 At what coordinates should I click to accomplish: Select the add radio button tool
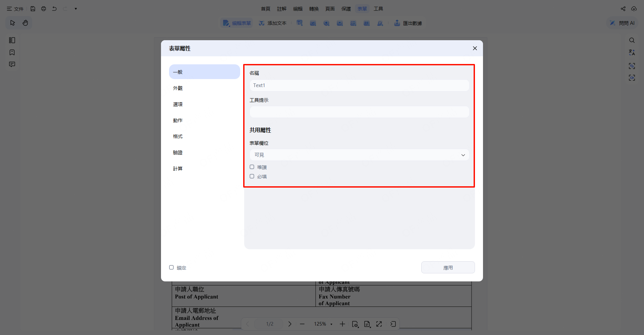326,23
